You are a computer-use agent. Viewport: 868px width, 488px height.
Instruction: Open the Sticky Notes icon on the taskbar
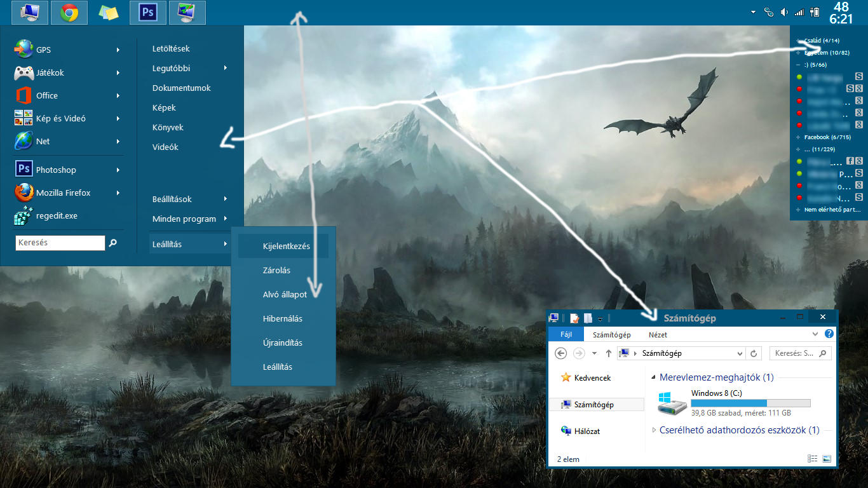click(x=109, y=12)
